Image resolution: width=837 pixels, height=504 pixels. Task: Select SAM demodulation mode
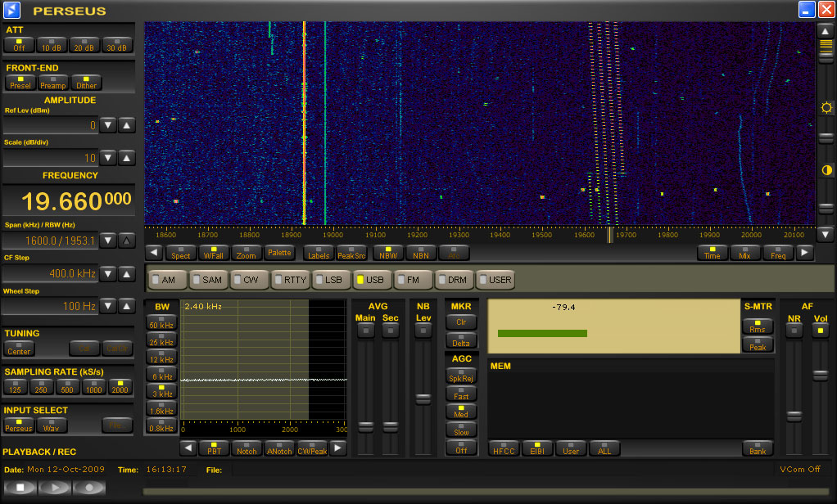click(209, 280)
